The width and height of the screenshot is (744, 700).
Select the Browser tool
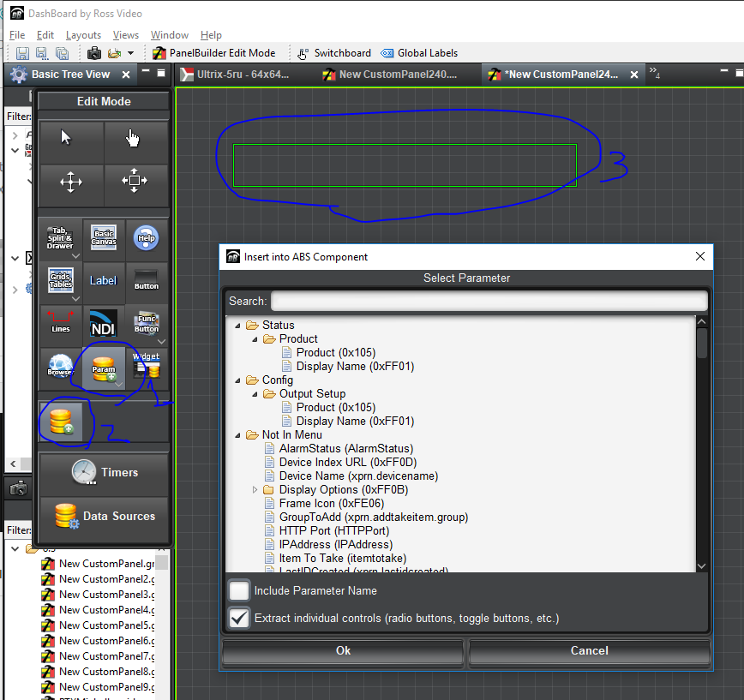tap(61, 367)
